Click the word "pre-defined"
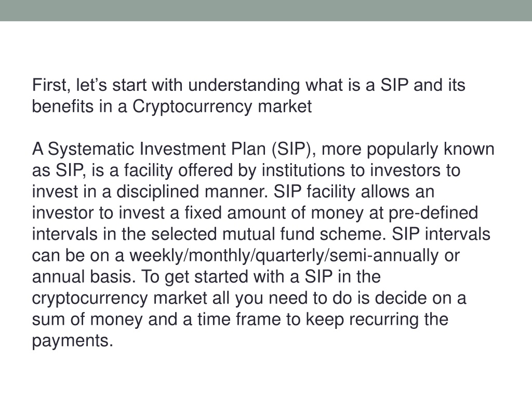Image resolution: width=532 pixels, height=399 pixels. pyautogui.click(x=433, y=213)
